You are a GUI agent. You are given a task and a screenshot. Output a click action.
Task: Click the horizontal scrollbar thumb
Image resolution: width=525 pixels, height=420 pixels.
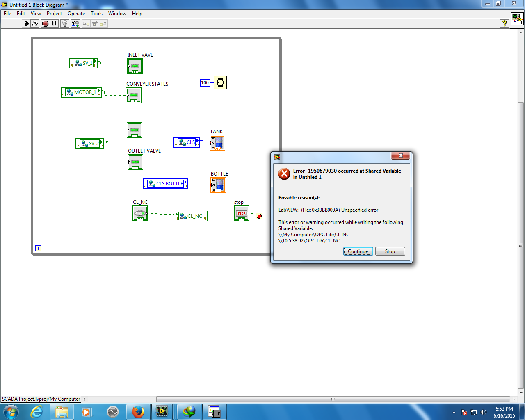(333, 399)
